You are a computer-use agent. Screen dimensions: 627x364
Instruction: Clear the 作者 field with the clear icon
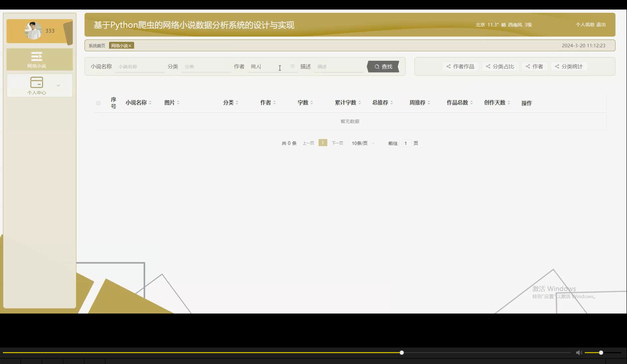(292, 66)
